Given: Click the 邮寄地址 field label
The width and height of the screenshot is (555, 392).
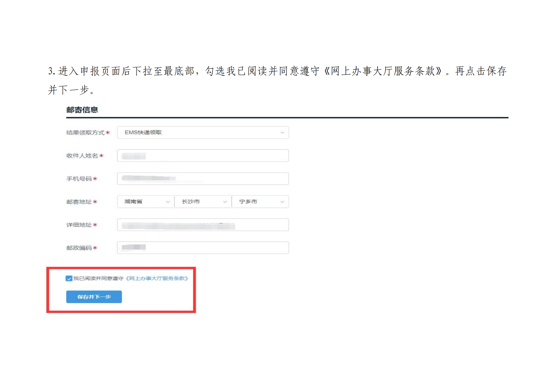Looking at the screenshot, I should pos(79,202).
